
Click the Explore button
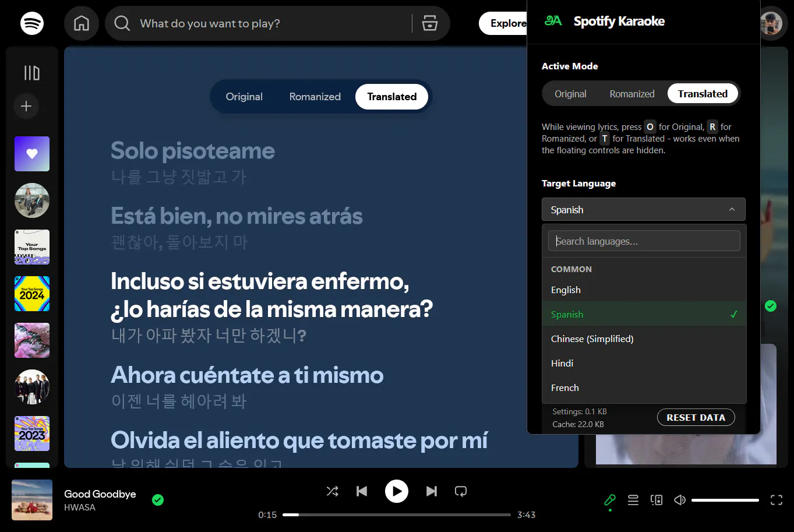point(503,23)
